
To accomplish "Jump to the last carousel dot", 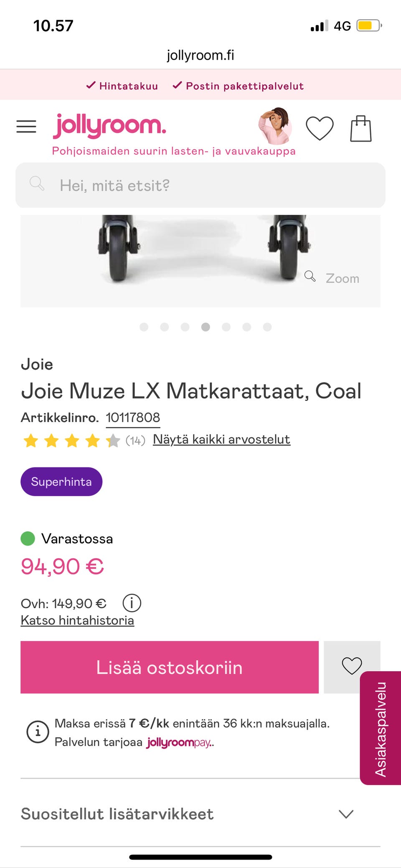I will click(267, 327).
